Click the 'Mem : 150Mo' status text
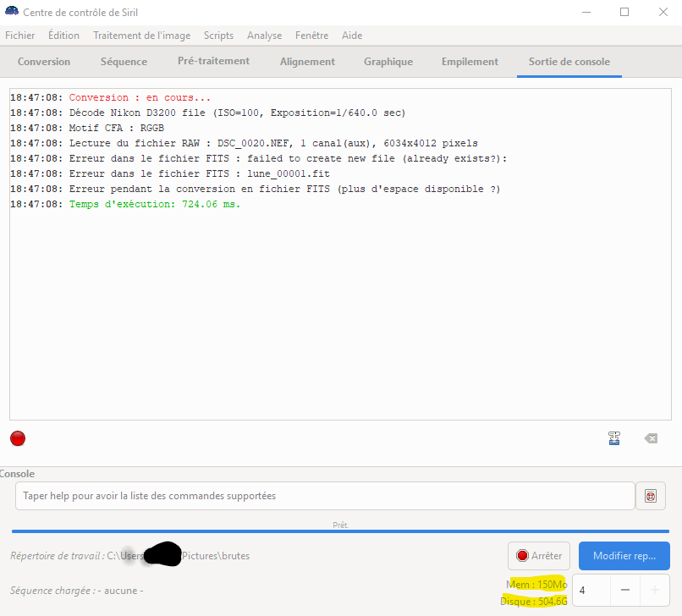The width and height of the screenshot is (682, 616). 536,584
